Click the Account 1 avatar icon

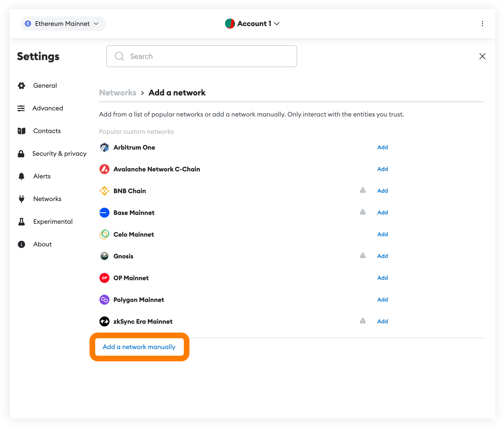pos(230,24)
